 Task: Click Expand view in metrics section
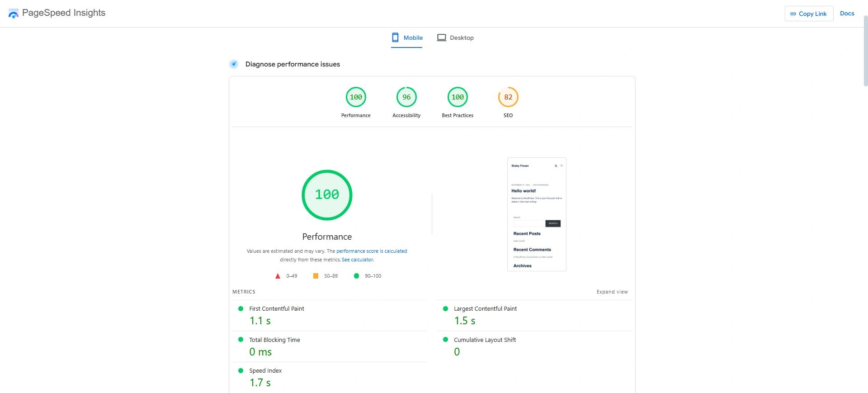[x=612, y=292]
